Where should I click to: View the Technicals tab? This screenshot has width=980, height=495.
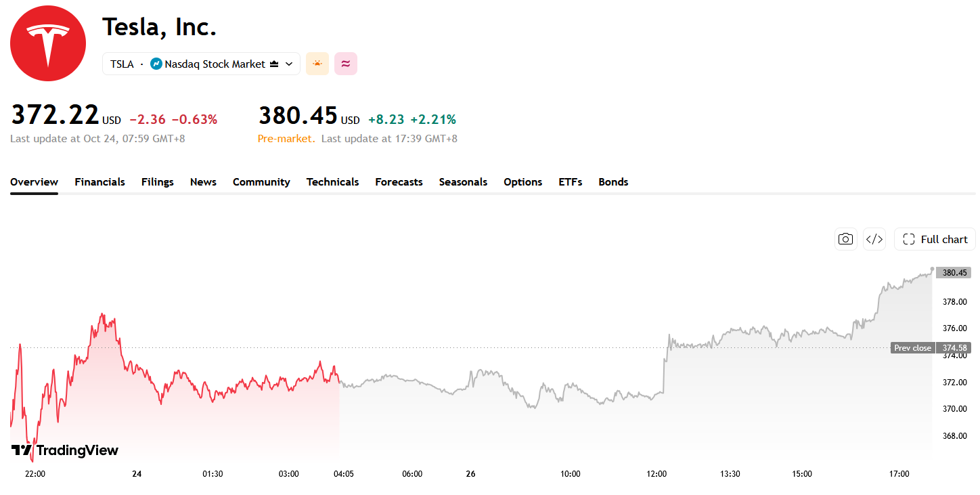coord(332,181)
